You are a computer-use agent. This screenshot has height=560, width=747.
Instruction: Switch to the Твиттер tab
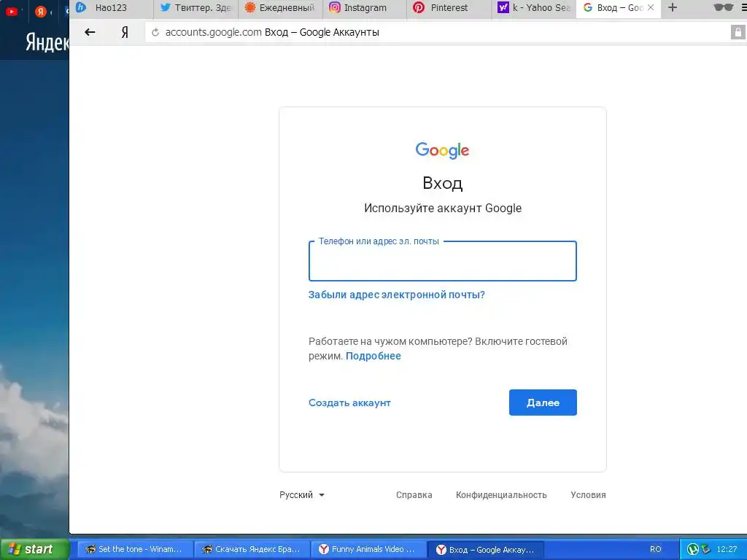196,7
